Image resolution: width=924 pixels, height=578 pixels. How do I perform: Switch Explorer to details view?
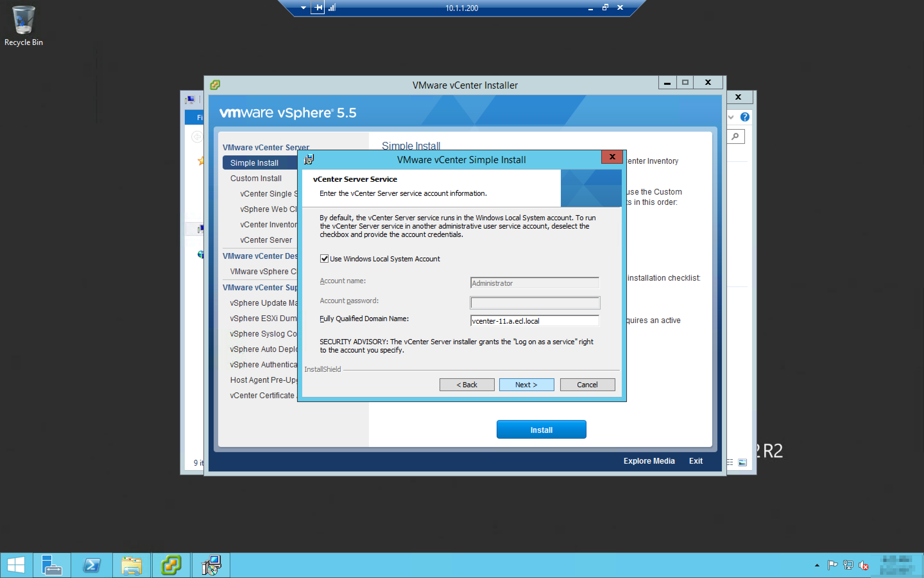click(730, 462)
